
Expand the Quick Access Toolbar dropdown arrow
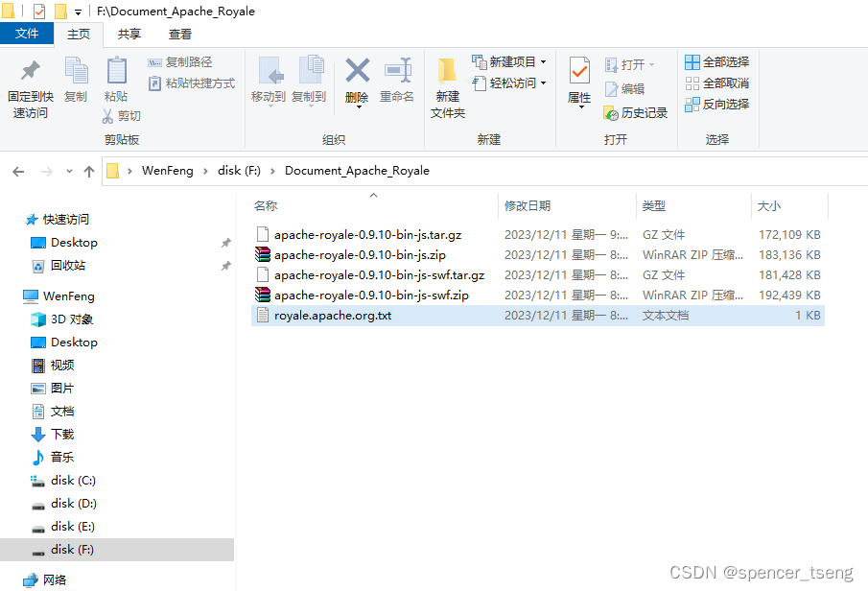coord(76,11)
